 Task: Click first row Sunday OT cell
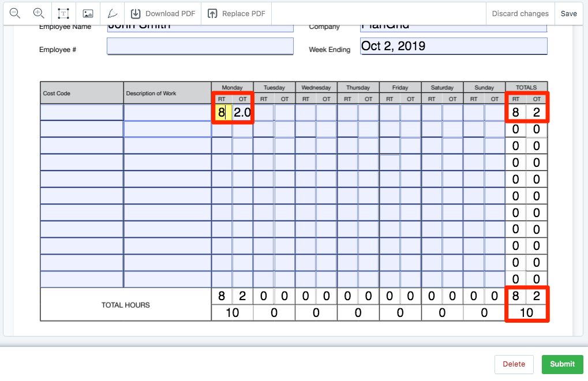tap(495, 113)
